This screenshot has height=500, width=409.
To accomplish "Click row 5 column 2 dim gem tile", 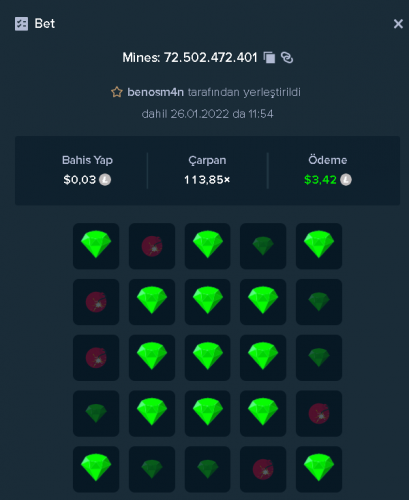I will coord(152,469).
